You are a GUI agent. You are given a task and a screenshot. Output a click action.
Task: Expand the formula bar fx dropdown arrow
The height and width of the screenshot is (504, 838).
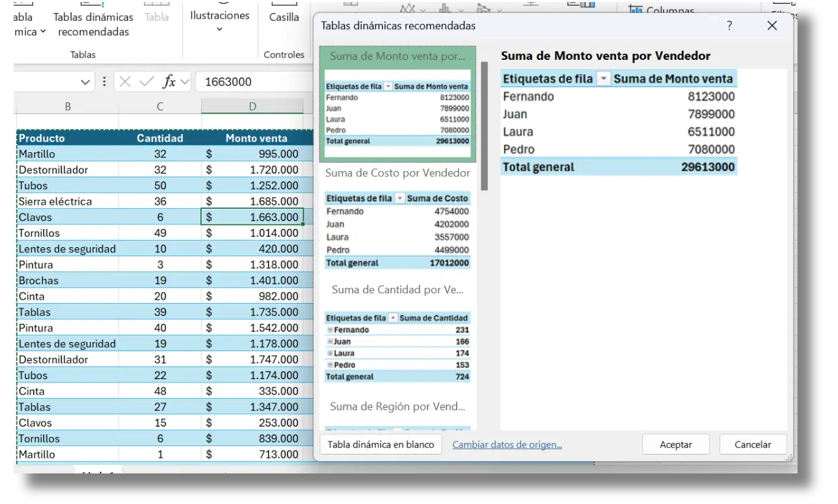(184, 82)
